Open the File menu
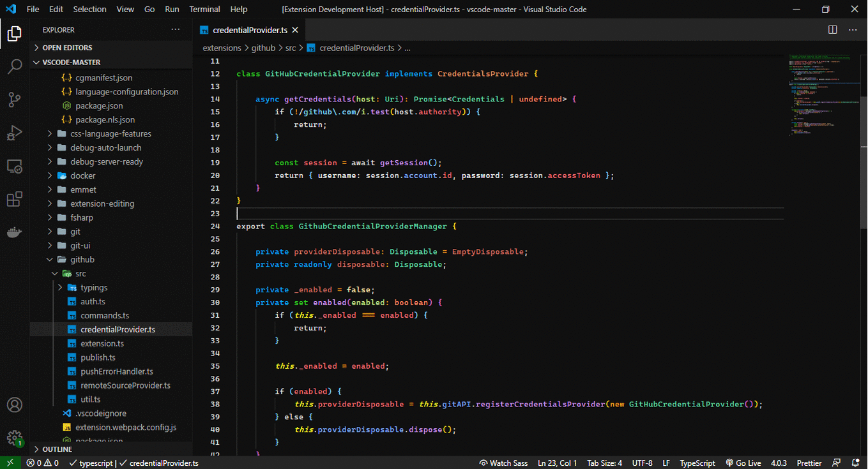The width and height of the screenshot is (868, 469). 33,9
